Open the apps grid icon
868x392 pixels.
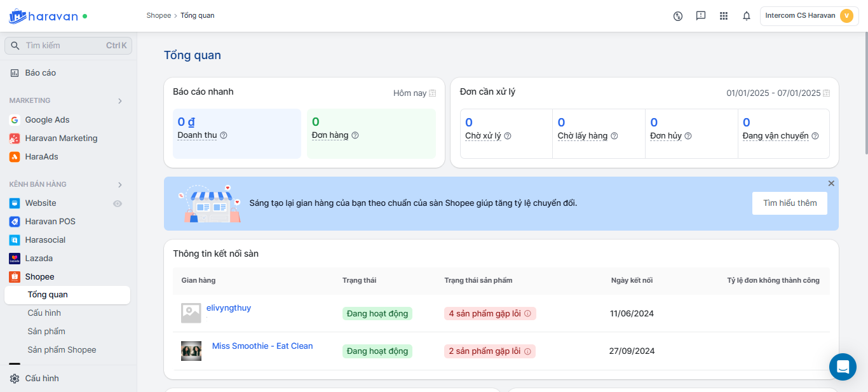(724, 16)
